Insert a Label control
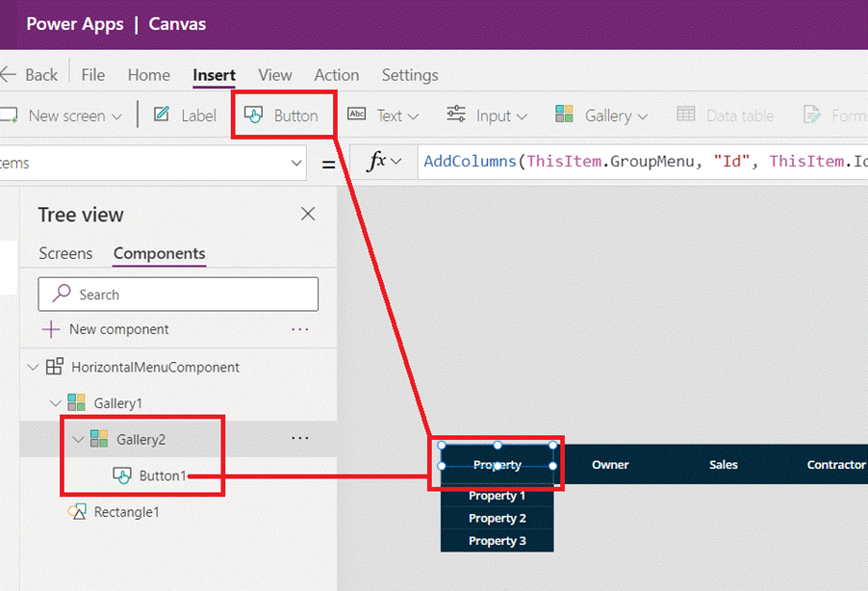The image size is (868, 591). tap(185, 116)
